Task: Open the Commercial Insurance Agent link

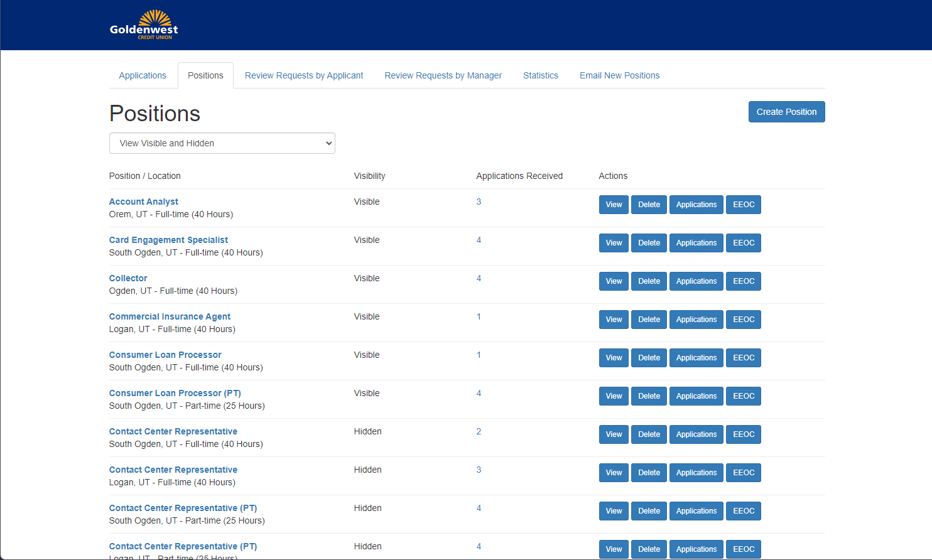Action: (x=170, y=316)
